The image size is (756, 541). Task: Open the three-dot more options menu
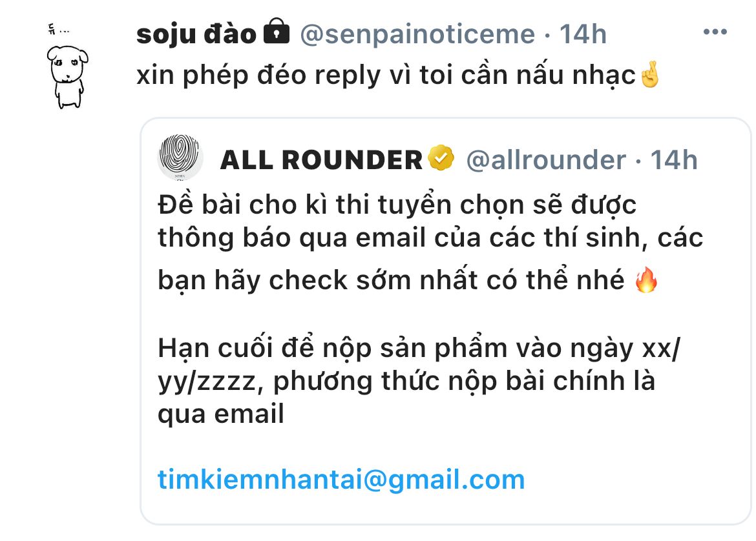pos(715,32)
